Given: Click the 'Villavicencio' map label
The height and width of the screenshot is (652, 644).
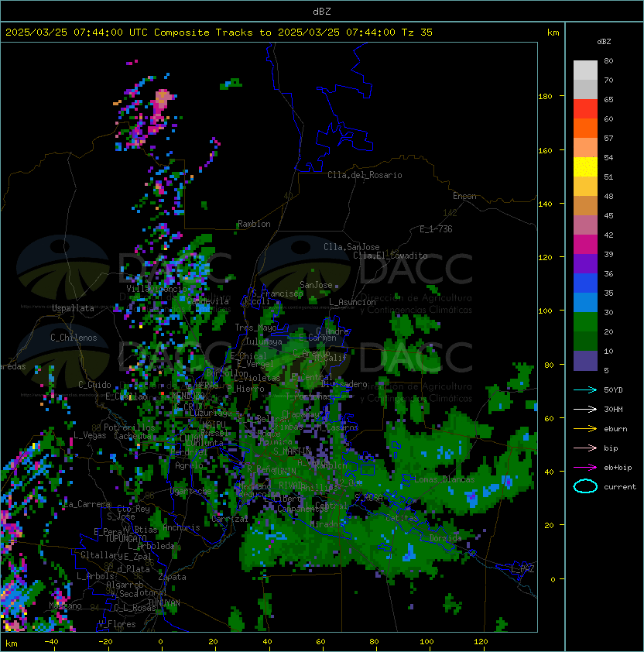Looking at the screenshot, I should 156,289.
